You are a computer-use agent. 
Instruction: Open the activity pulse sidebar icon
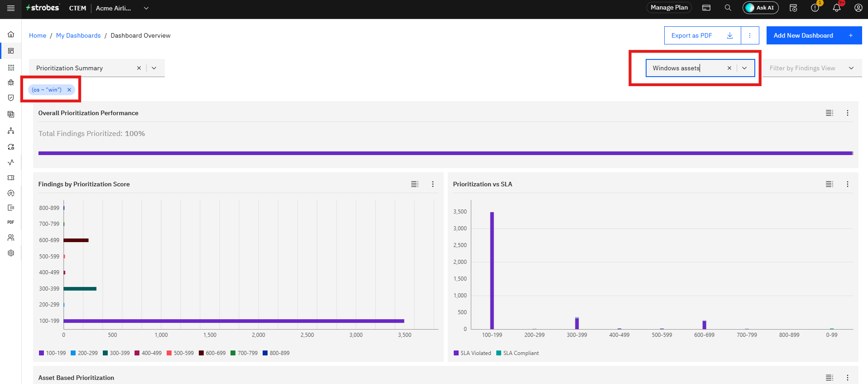pos(11,162)
